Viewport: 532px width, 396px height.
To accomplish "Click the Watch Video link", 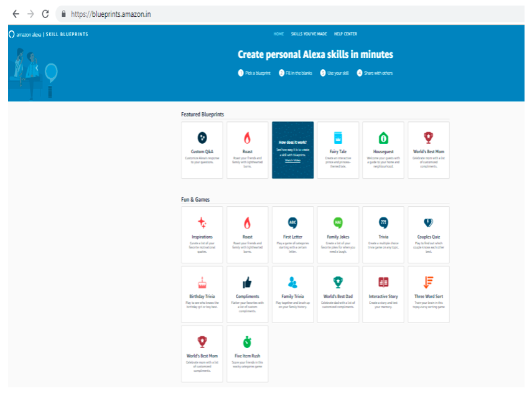I will (292, 161).
